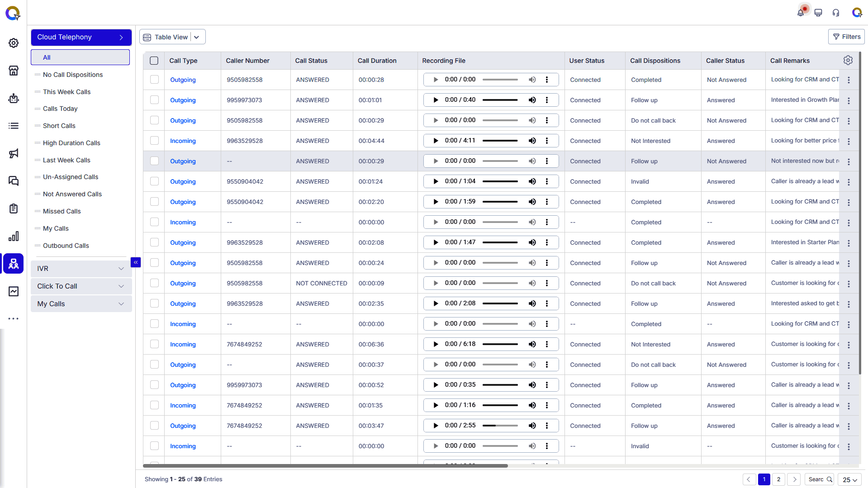Go to page 2 of entries
The height and width of the screenshot is (488, 868).
[778, 479]
